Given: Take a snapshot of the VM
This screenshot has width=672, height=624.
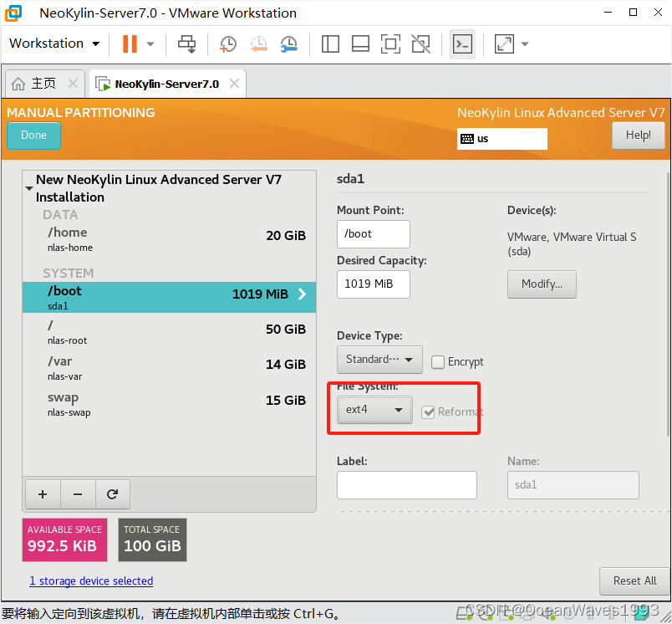Looking at the screenshot, I should coord(227,43).
